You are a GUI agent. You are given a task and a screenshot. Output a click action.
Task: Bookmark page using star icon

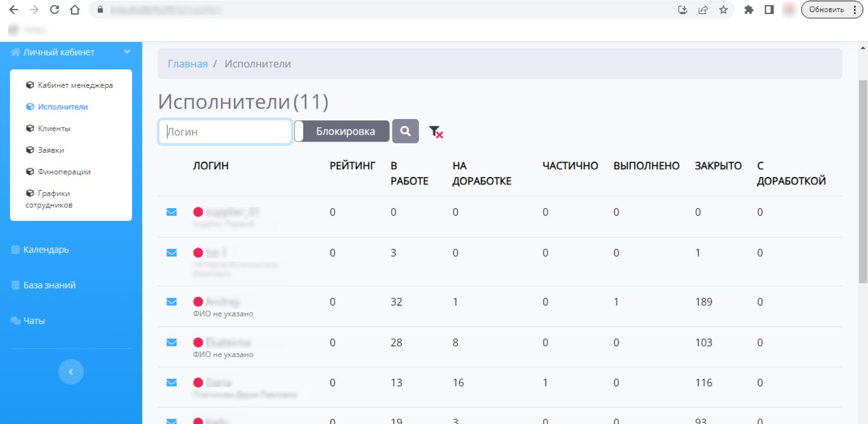tap(723, 10)
